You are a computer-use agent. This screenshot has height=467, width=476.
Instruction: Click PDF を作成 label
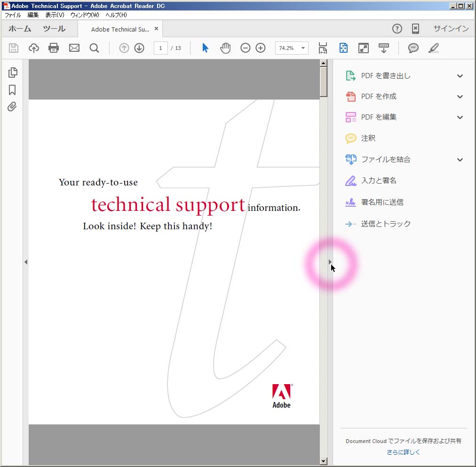coord(379,97)
